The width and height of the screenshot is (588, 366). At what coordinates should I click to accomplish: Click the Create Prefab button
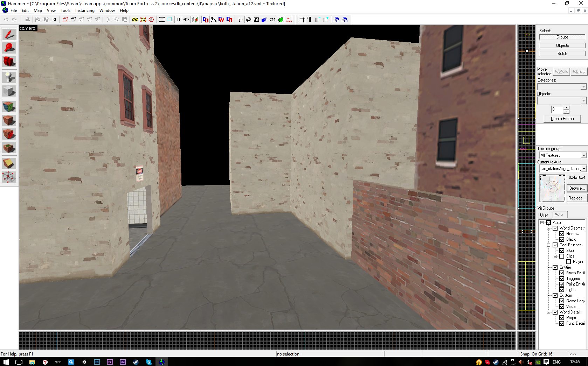[562, 119]
